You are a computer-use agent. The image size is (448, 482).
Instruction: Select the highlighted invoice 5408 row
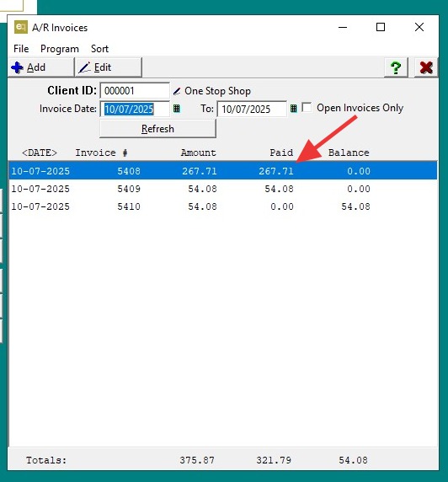[x=223, y=171]
